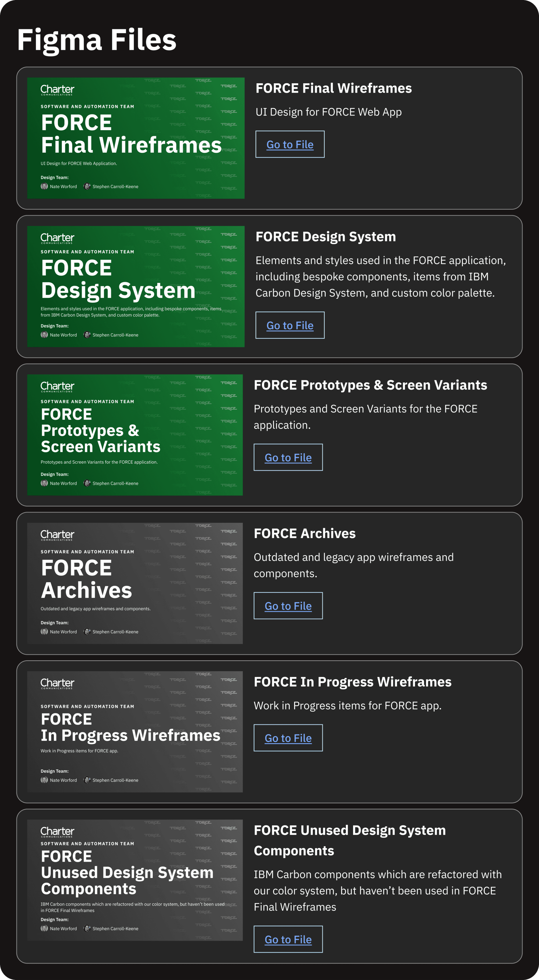Click Charter logo on FORCE Archives cover
539x980 pixels.
tap(57, 535)
